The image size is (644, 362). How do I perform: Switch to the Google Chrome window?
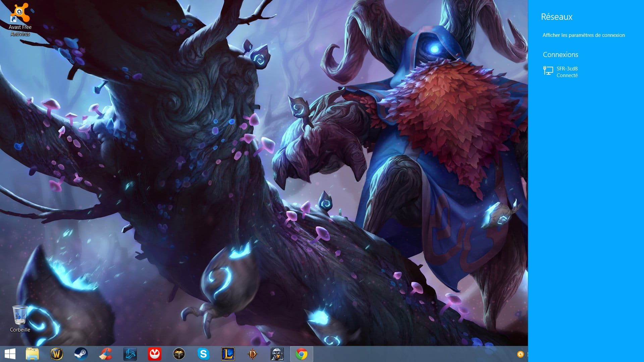click(302, 354)
